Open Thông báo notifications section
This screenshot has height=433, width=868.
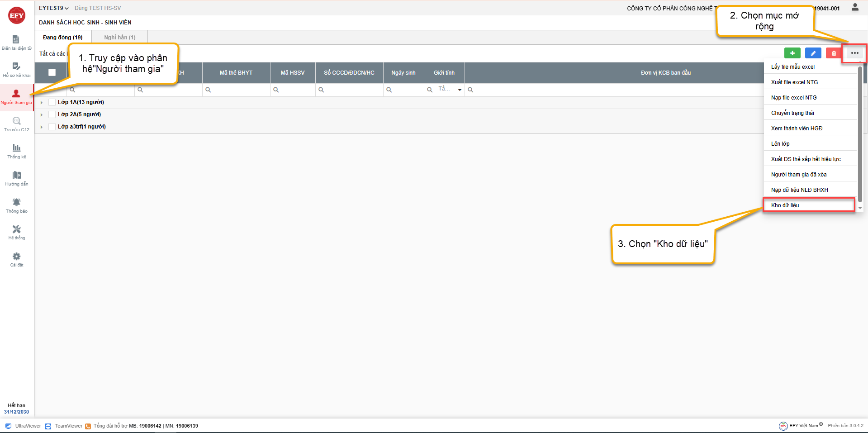[x=16, y=206]
